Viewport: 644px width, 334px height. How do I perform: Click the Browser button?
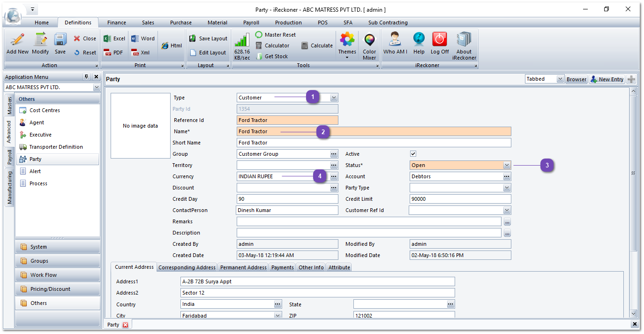pos(576,79)
